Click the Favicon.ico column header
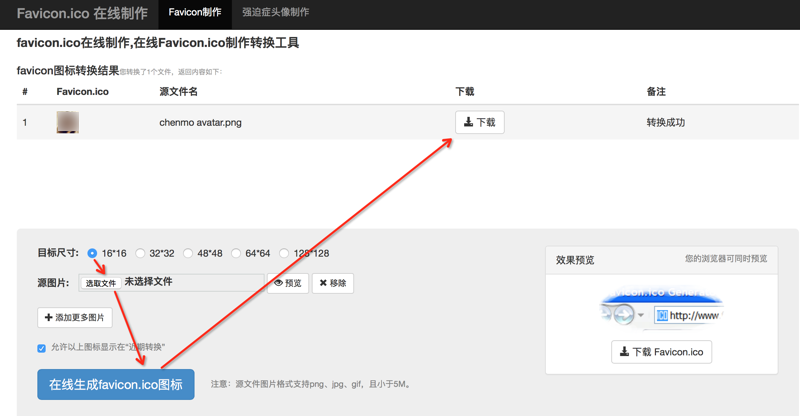Screen dimensions: 800x416 click(83, 91)
